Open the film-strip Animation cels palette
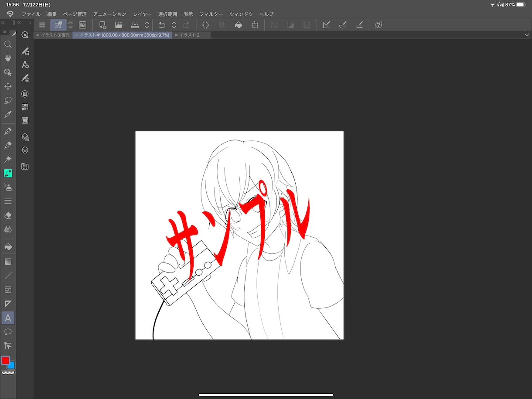This screenshot has width=532, height=399. [25, 120]
